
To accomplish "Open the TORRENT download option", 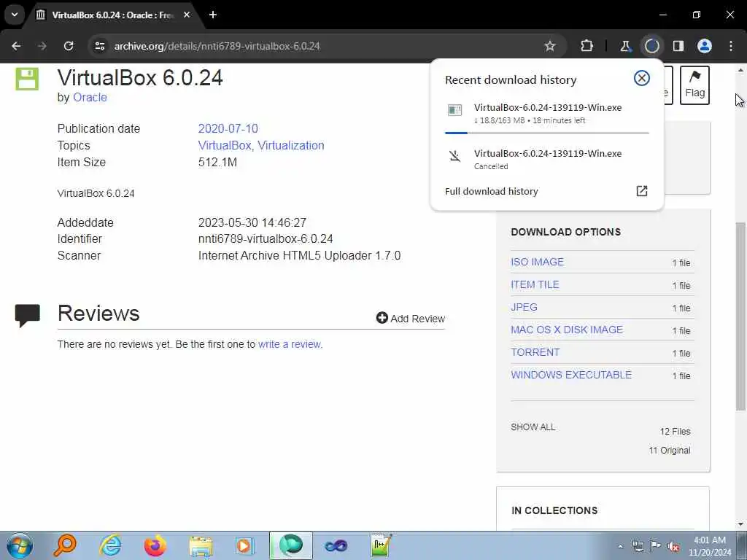I will tap(535, 352).
